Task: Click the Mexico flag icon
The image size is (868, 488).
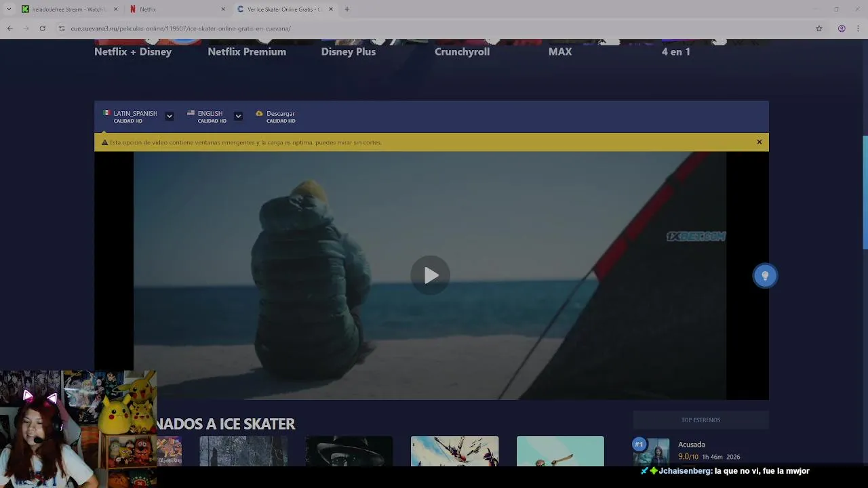Action: 106,113
